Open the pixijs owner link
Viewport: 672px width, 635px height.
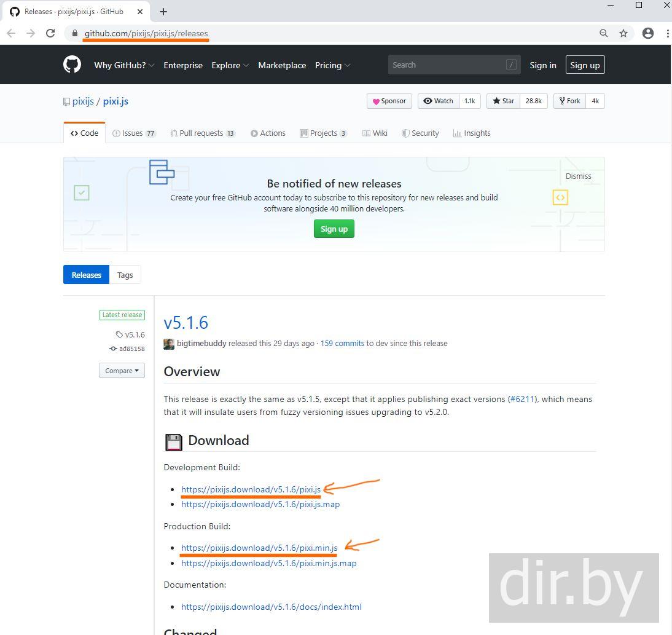[x=83, y=101]
